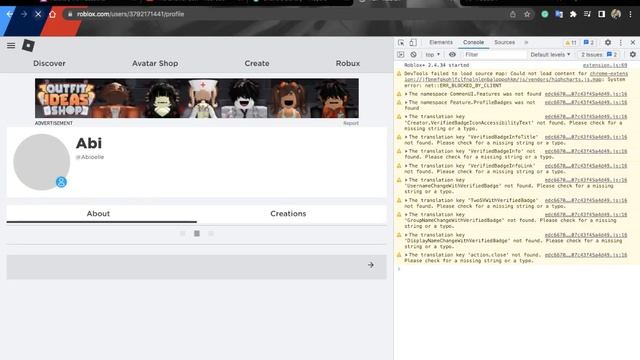
Task: Expand the CommonUI.Features warning
Action: pyautogui.click(x=406, y=94)
